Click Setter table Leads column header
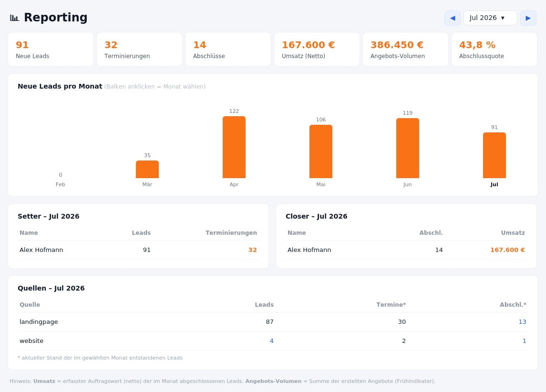The image size is (546, 392). [x=141, y=233]
